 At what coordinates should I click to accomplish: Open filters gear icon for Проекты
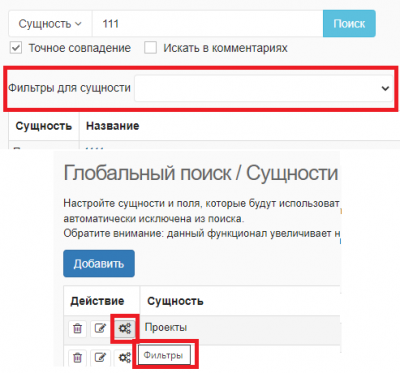pyautogui.click(x=125, y=329)
